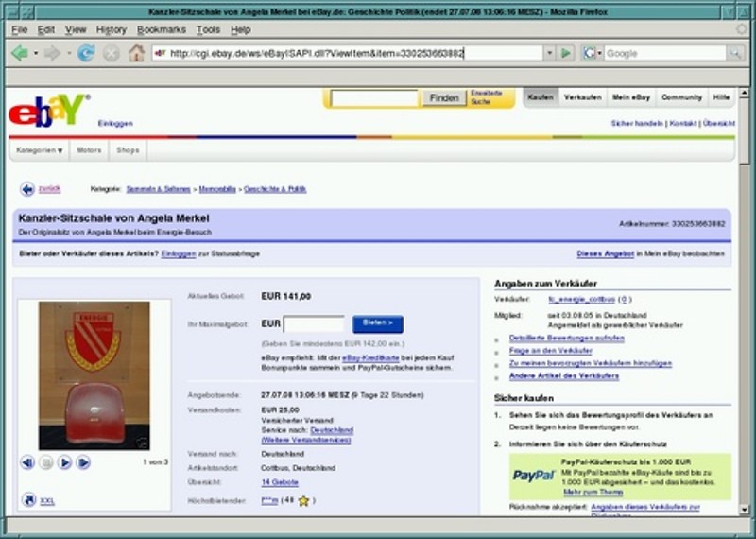Click the page scrollbar up arrow
This screenshot has width=756, height=539.
tap(744, 93)
